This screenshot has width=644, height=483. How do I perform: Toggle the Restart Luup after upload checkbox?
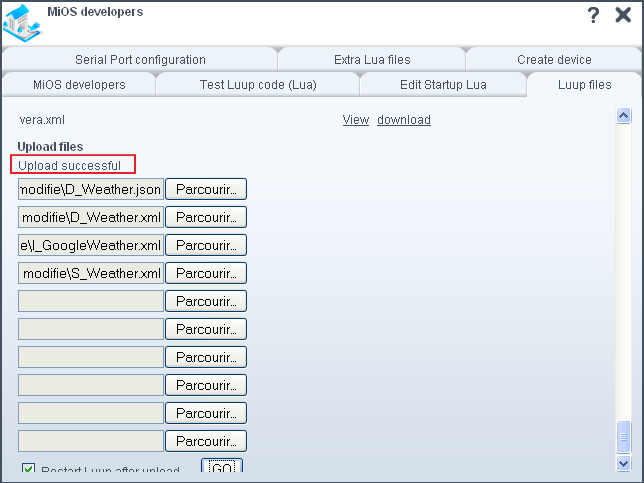(x=28, y=468)
